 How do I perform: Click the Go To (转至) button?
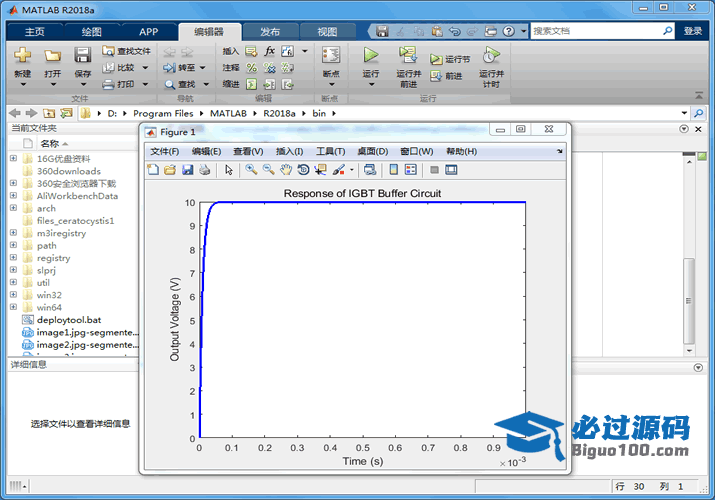[180, 67]
